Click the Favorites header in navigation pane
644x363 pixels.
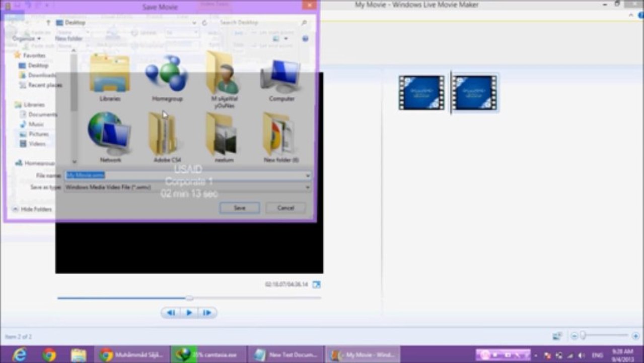(x=30, y=55)
